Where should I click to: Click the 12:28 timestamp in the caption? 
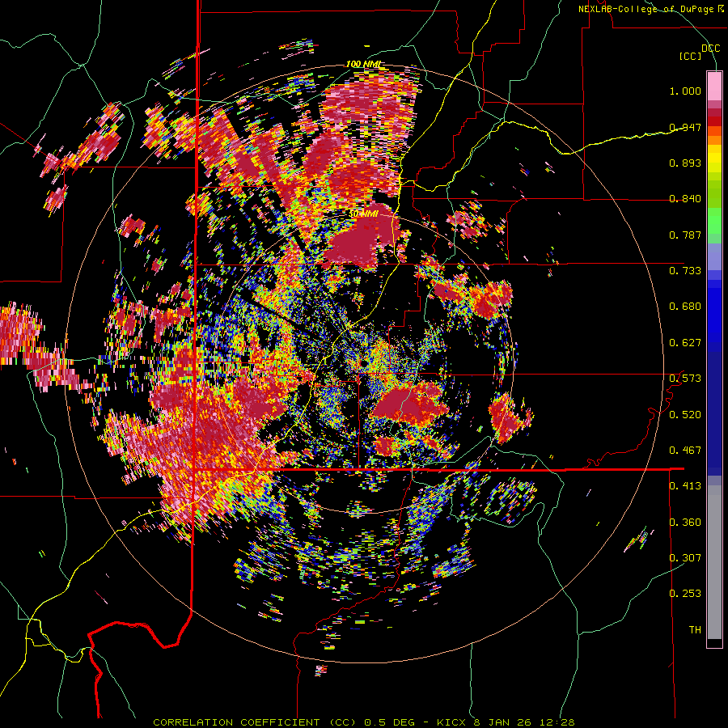pyautogui.click(x=557, y=722)
